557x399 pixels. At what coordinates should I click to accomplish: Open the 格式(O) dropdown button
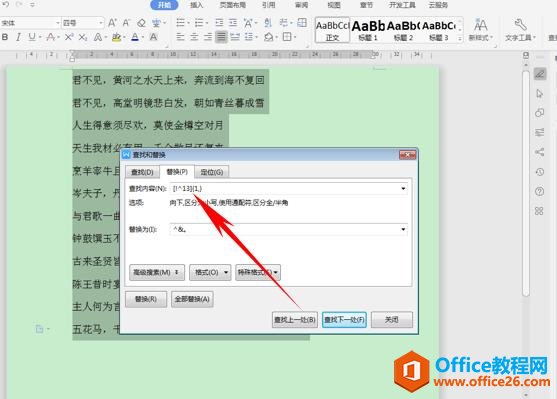[210, 273]
